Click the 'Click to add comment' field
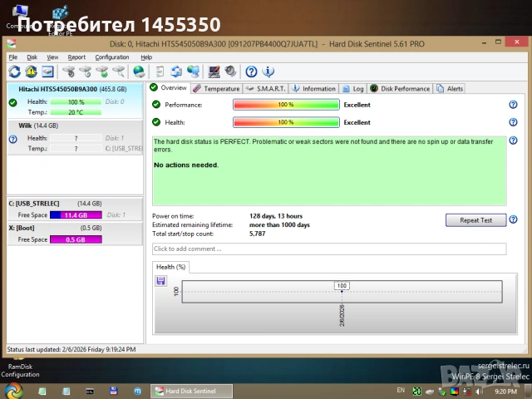The height and width of the screenshot is (399, 532). pos(329,249)
